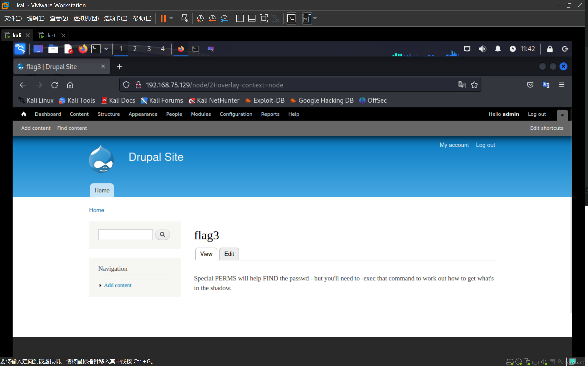Click the Drupal search magnifier button
The image size is (588, 366).
click(x=162, y=234)
